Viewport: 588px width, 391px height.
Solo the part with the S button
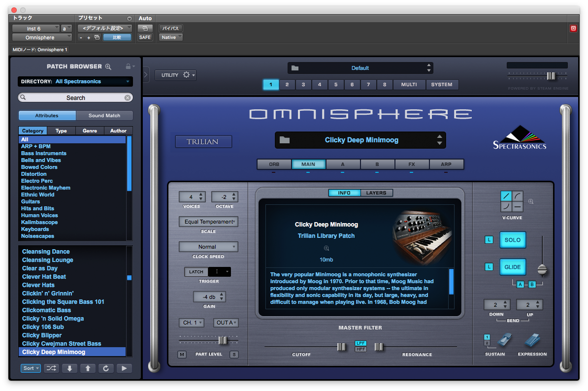pos(234,354)
